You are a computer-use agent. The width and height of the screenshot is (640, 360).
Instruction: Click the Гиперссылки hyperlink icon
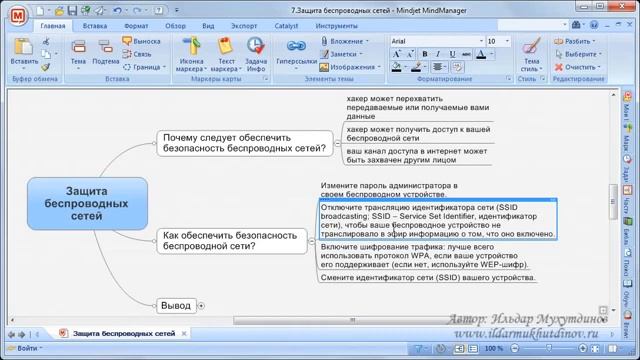point(296,46)
